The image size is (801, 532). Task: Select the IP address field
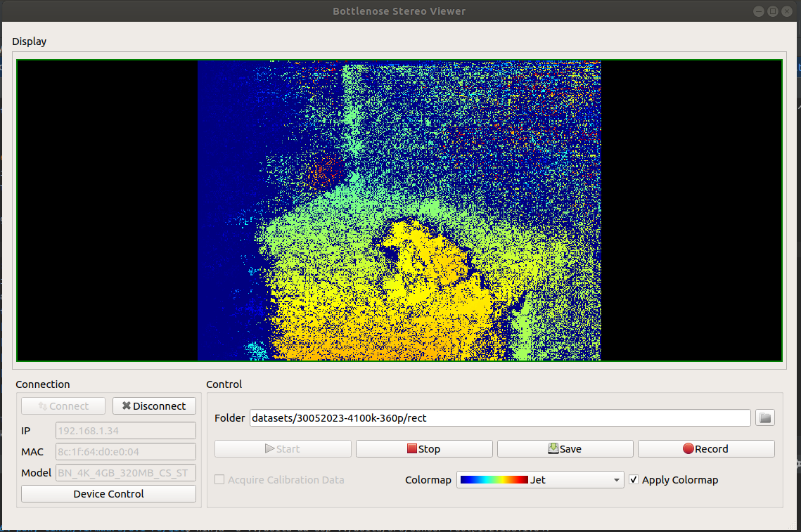(x=125, y=431)
